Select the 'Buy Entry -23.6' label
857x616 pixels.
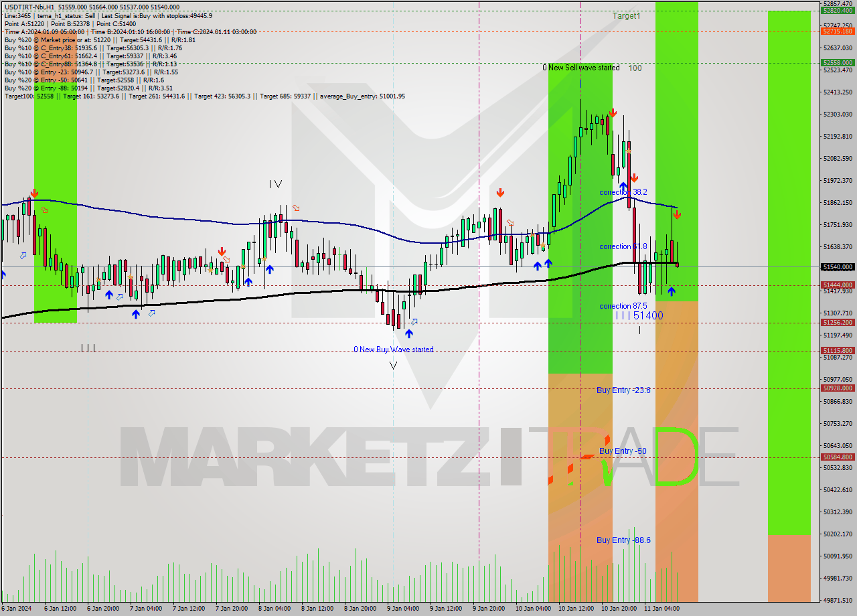623,390
